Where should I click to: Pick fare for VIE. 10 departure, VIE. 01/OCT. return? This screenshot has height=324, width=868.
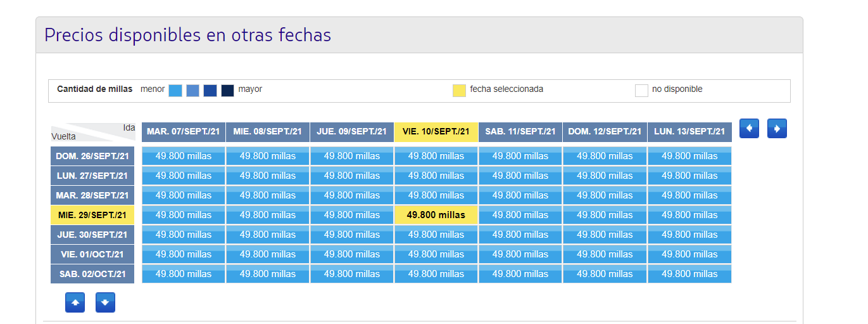(436, 254)
